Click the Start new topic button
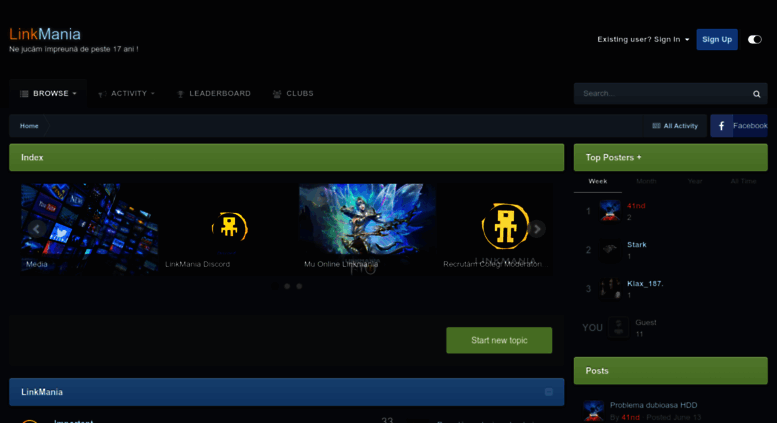The height and width of the screenshot is (423, 777). click(499, 340)
